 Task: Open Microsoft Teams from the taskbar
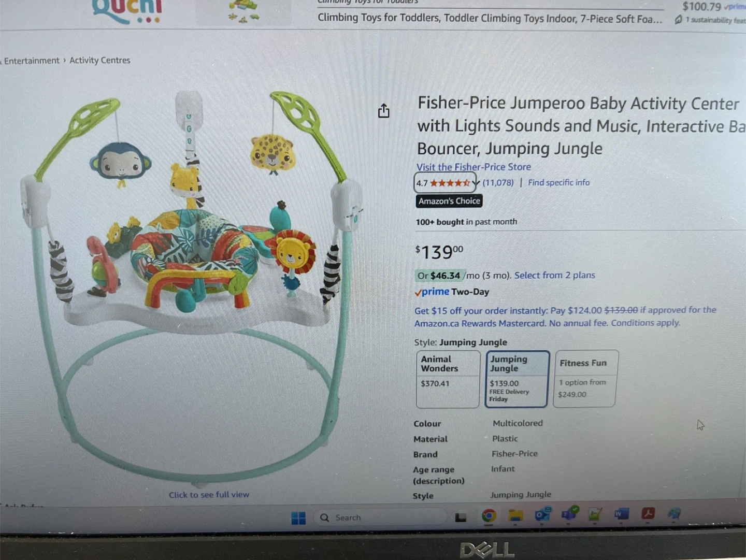click(569, 514)
